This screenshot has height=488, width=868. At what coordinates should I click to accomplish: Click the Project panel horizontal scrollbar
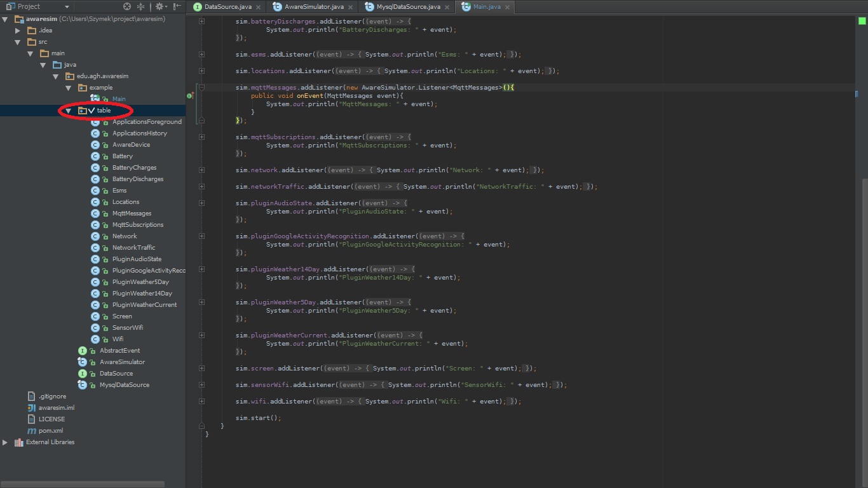coord(83,484)
